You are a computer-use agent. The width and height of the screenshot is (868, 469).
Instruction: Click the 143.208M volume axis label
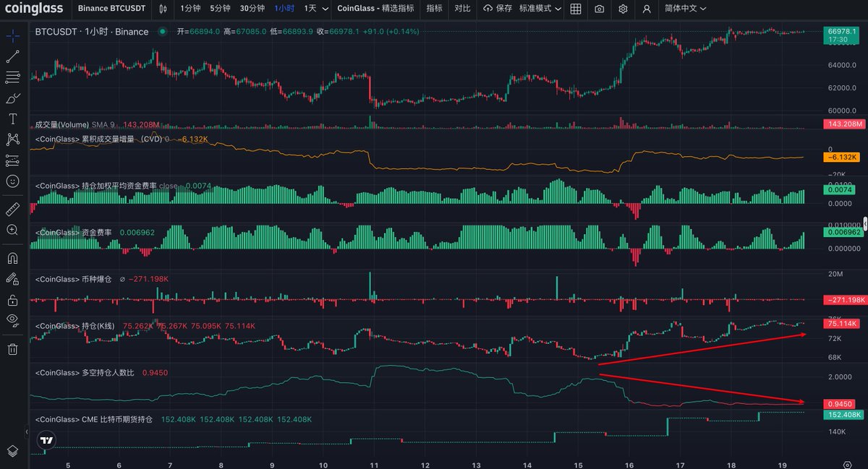pos(843,124)
